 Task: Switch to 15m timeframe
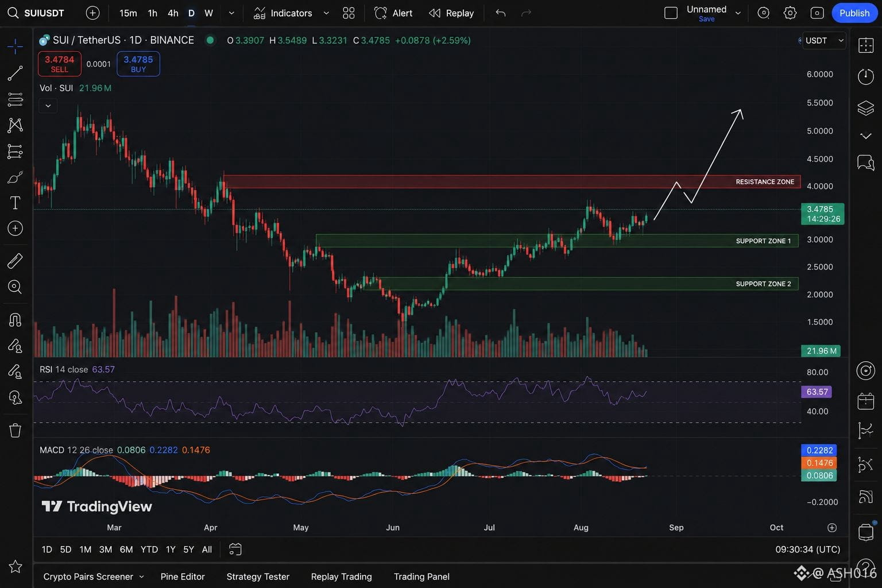[128, 13]
